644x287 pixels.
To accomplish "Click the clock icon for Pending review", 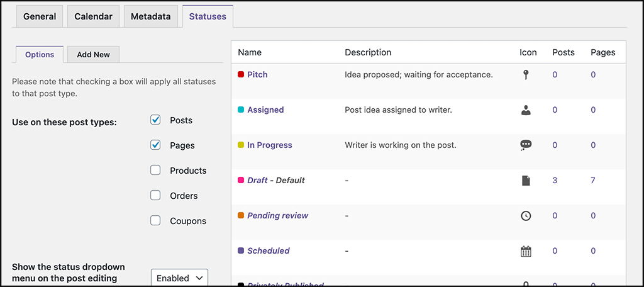I will [x=526, y=216].
